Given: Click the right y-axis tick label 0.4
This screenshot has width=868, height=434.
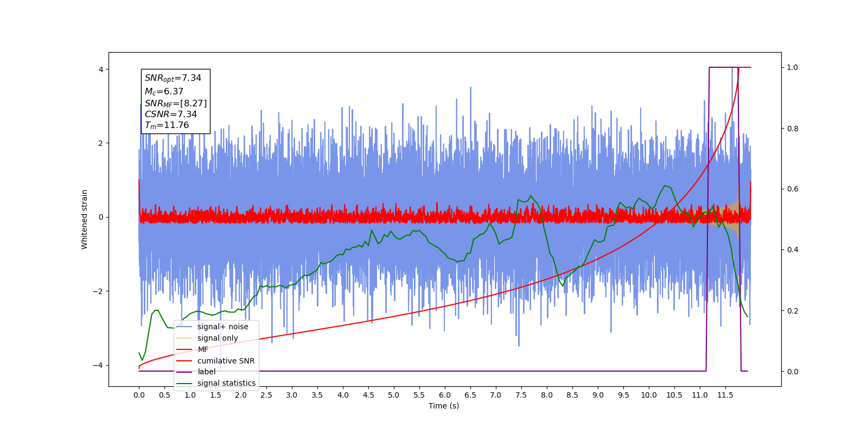Looking at the screenshot, I should [x=793, y=250].
